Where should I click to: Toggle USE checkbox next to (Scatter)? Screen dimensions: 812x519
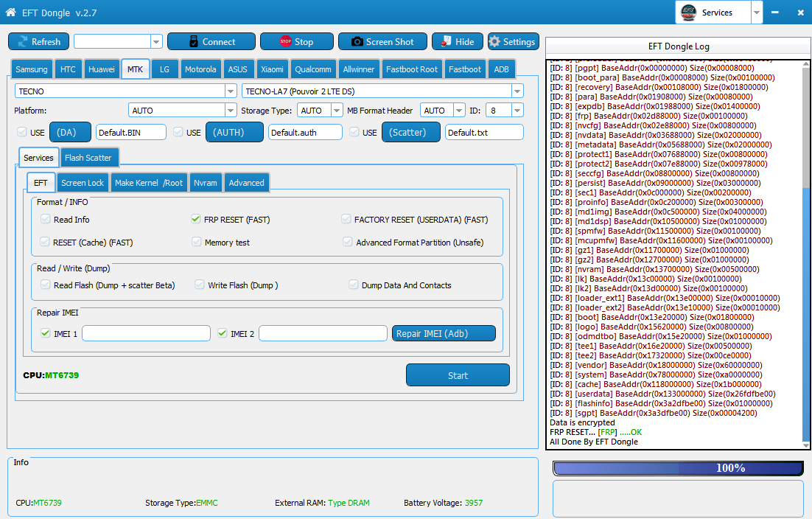coord(354,132)
